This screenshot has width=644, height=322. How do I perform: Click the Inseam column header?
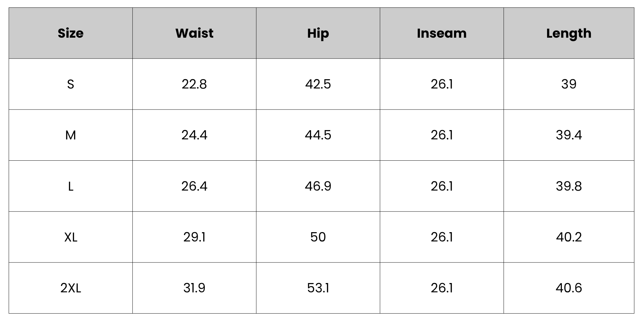pyautogui.click(x=441, y=33)
